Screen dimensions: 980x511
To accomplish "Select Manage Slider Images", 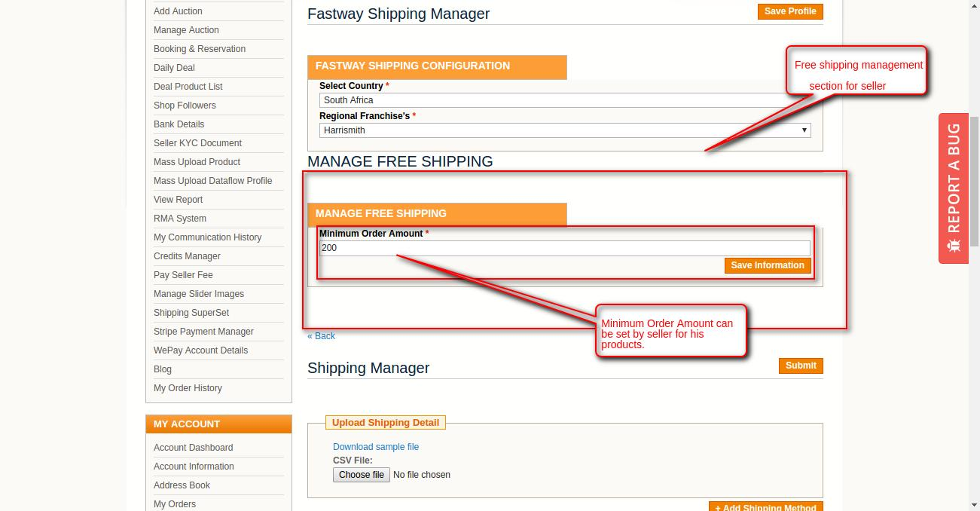I will click(x=197, y=293).
